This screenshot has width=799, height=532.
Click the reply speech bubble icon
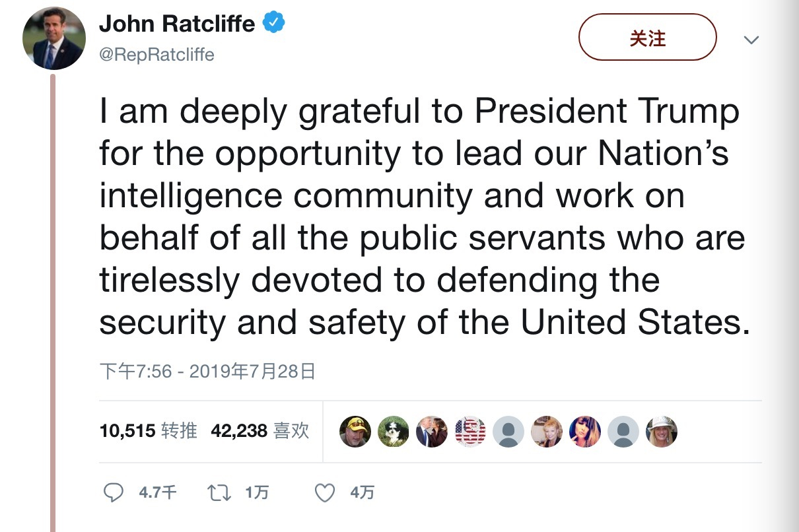click(x=115, y=492)
